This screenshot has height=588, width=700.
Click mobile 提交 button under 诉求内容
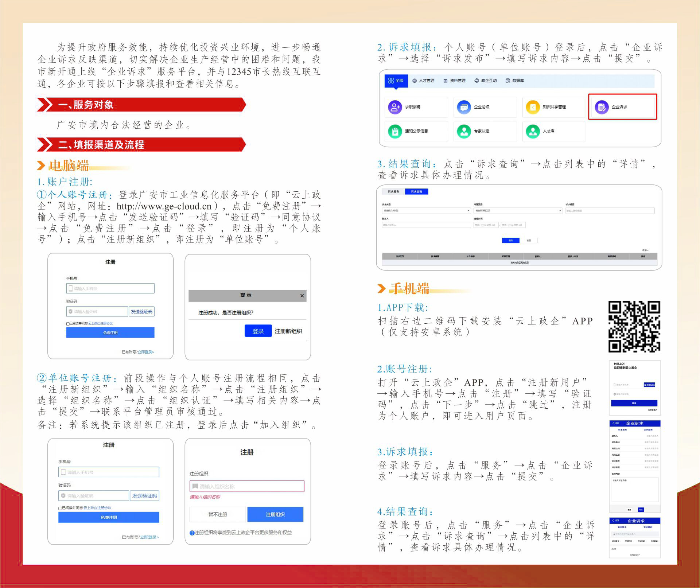[x=641, y=510]
